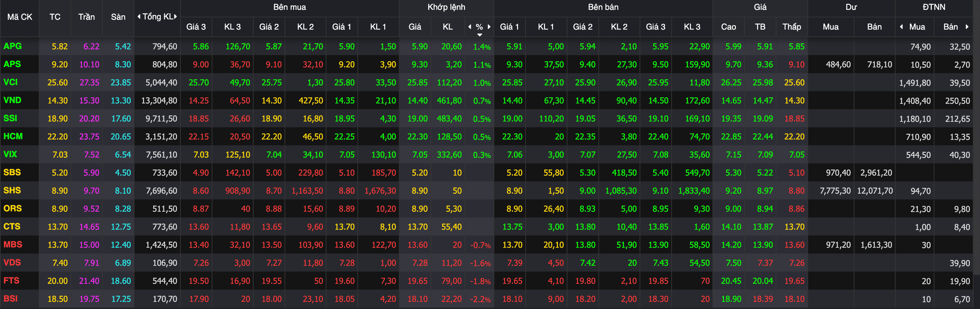980x309 pixels.
Task: Open the VDS stock symbol
Action: pos(12,262)
